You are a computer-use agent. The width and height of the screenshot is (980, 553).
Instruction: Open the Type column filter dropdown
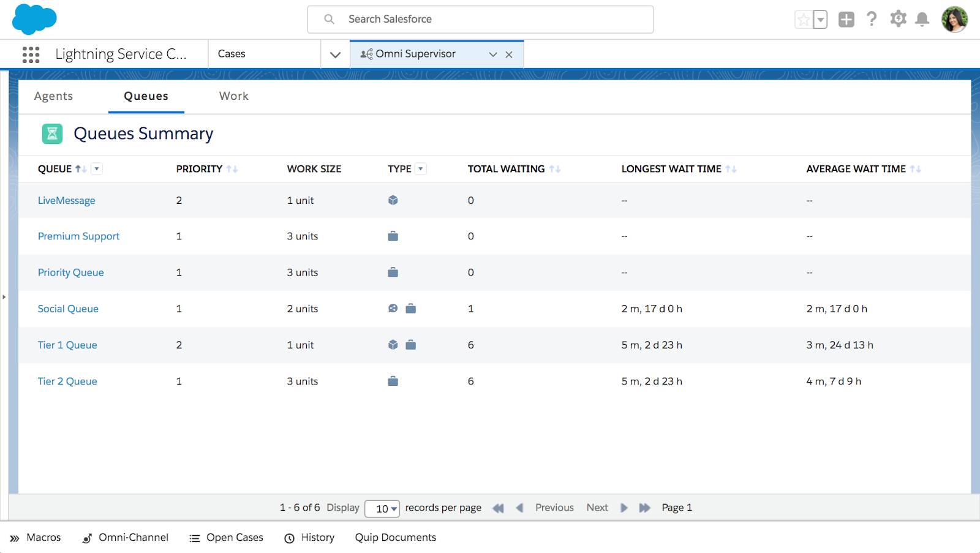pos(421,169)
